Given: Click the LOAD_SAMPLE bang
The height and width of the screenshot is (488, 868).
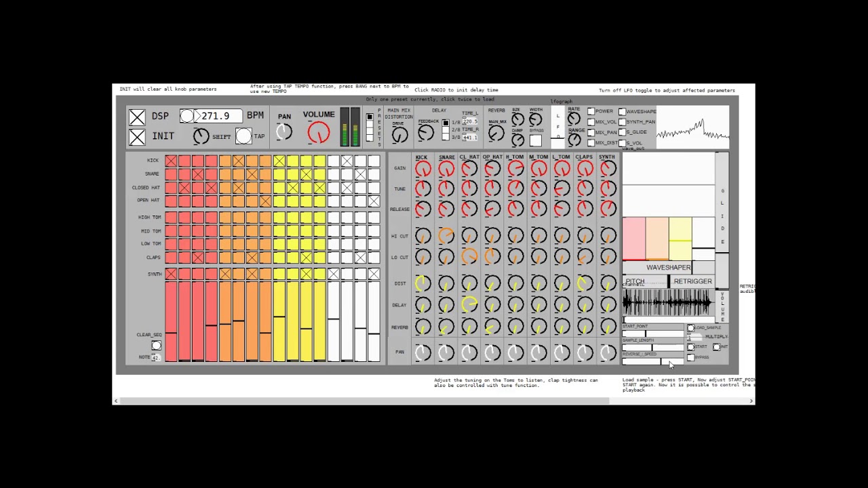Looking at the screenshot, I should pos(691,328).
